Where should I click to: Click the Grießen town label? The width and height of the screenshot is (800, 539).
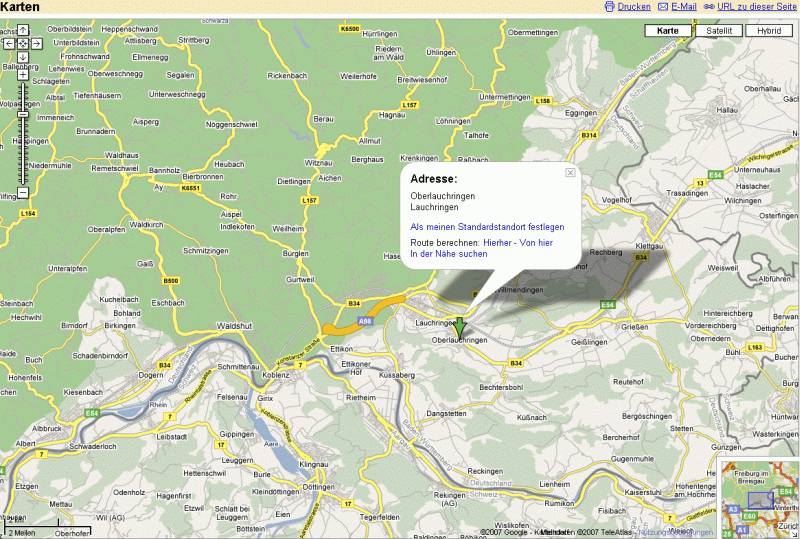click(635, 327)
